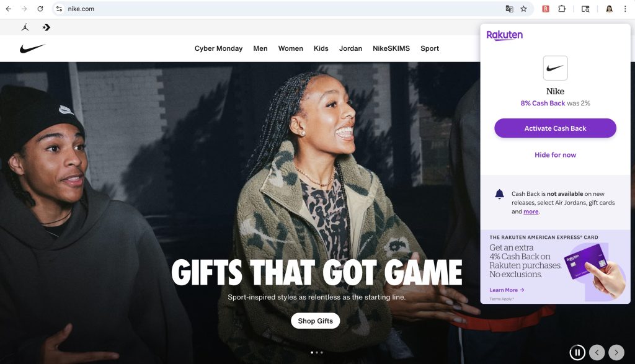635x364 pixels.
Task: Click the nike.com address bar
Action: (x=280, y=9)
